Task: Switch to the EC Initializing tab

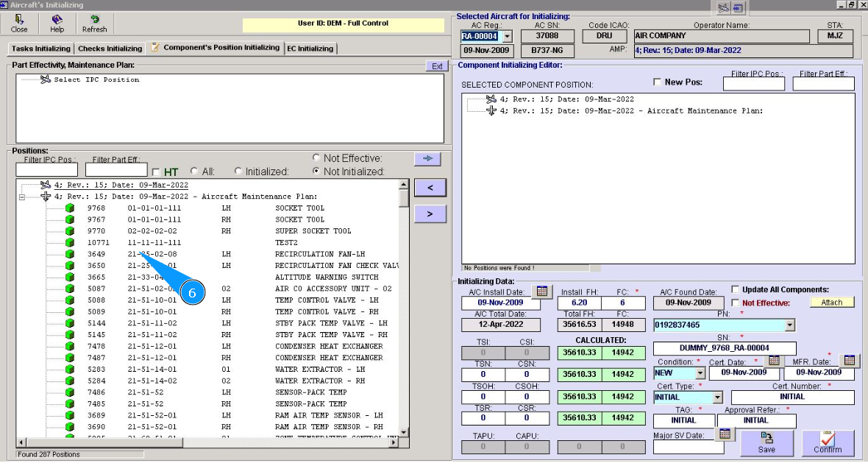Action: 310,49
